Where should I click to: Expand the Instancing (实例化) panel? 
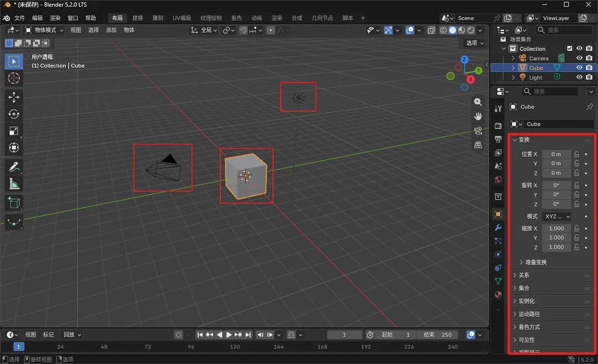[524, 301]
